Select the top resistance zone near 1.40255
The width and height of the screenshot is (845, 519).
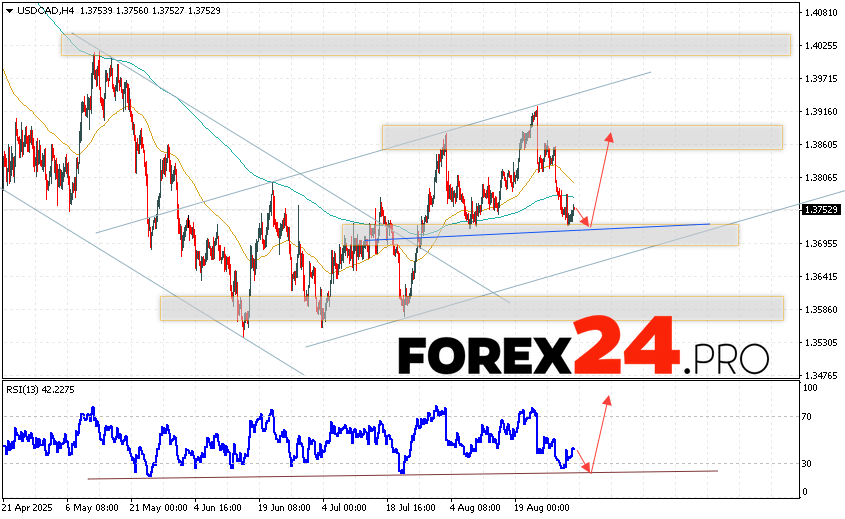[425, 44]
